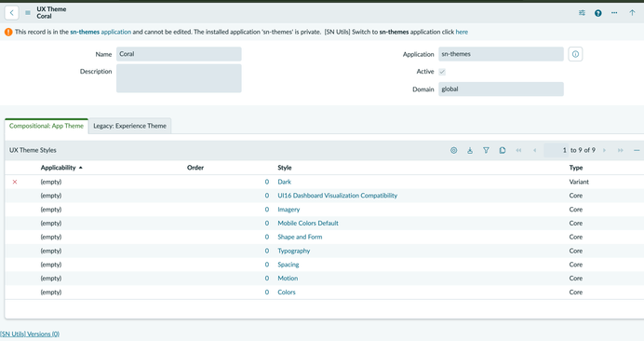Toggle the Active checkbox
644x341 pixels.
click(442, 72)
